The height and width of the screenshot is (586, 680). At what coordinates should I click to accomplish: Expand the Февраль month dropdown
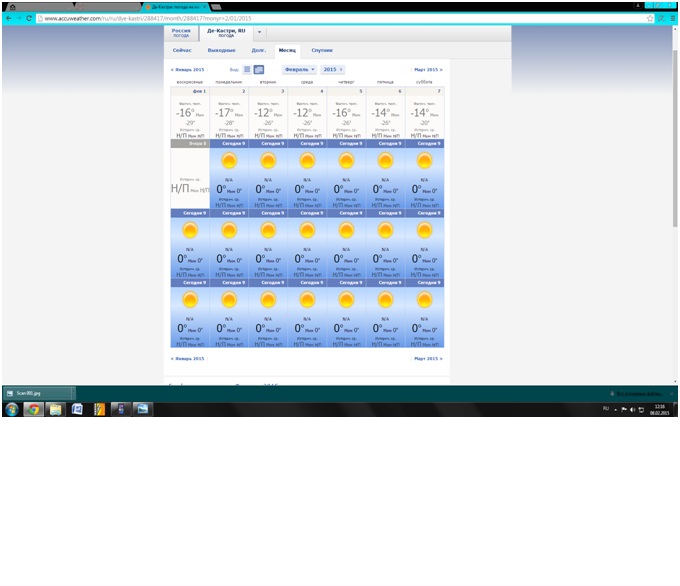pos(299,70)
